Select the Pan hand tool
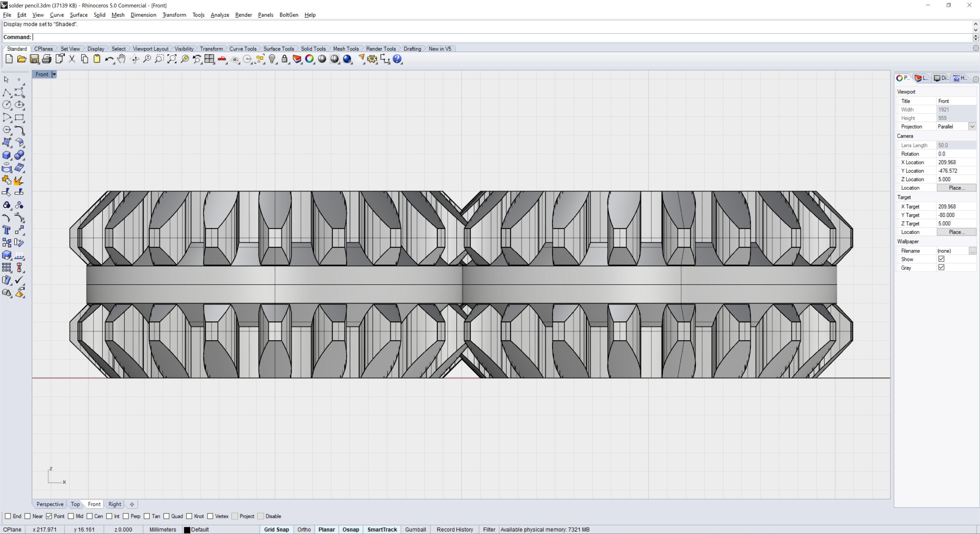 coord(121,59)
